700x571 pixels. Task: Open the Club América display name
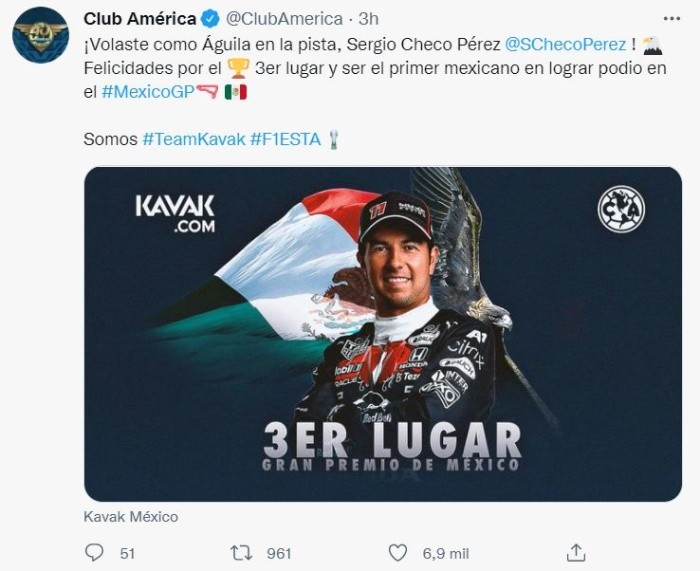140,19
